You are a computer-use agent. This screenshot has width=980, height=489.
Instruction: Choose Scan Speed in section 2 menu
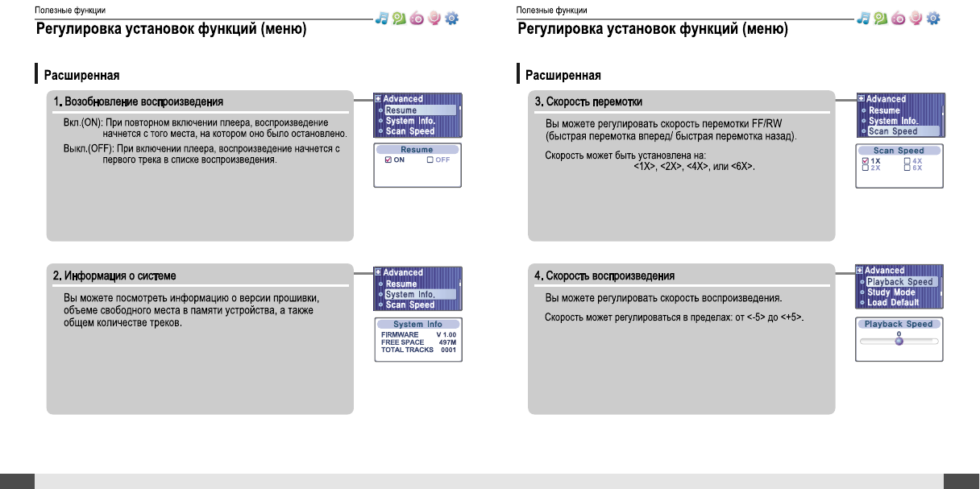(x=409, y=305)
